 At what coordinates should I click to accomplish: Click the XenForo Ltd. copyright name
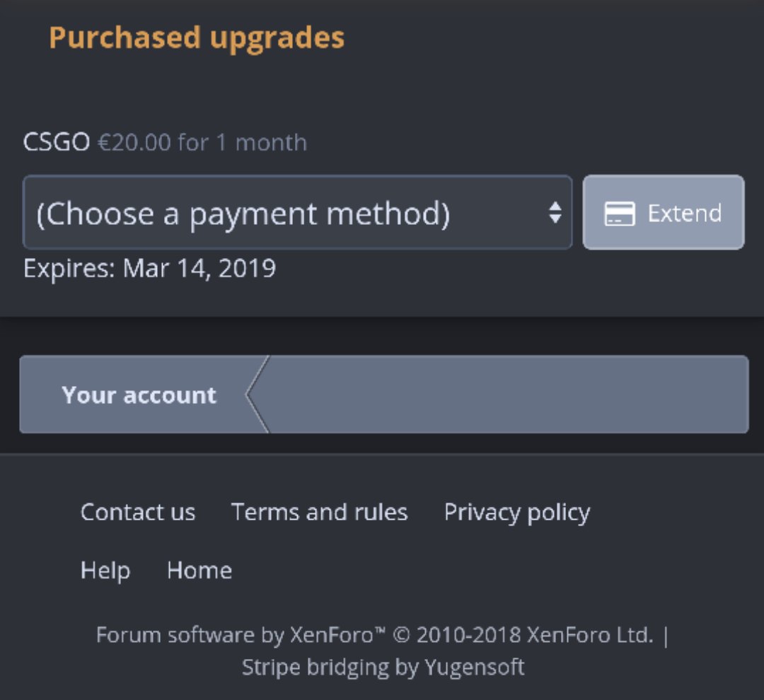[590, 635]
